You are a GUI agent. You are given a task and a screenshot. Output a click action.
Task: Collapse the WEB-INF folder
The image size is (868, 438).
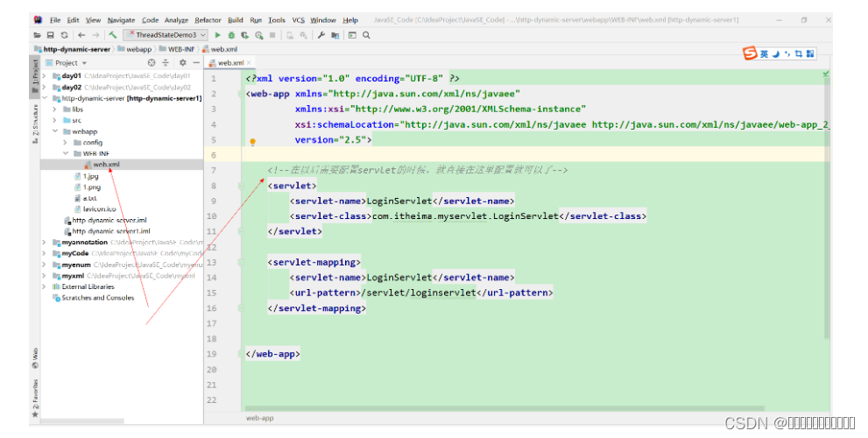[66, 153]
